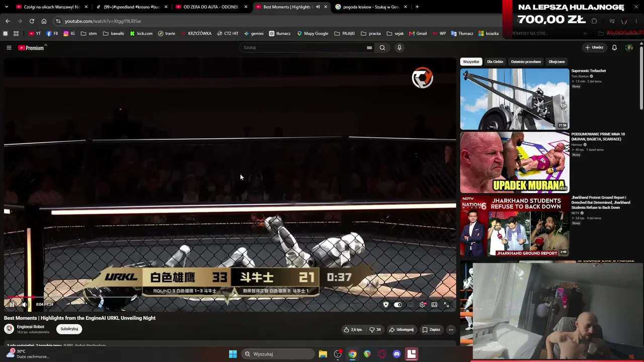Image resolution: width=644 pixels, height=362 pixels.
Task: Open the PAJĄKI bookmarks folder
Action: coord(344,34)
